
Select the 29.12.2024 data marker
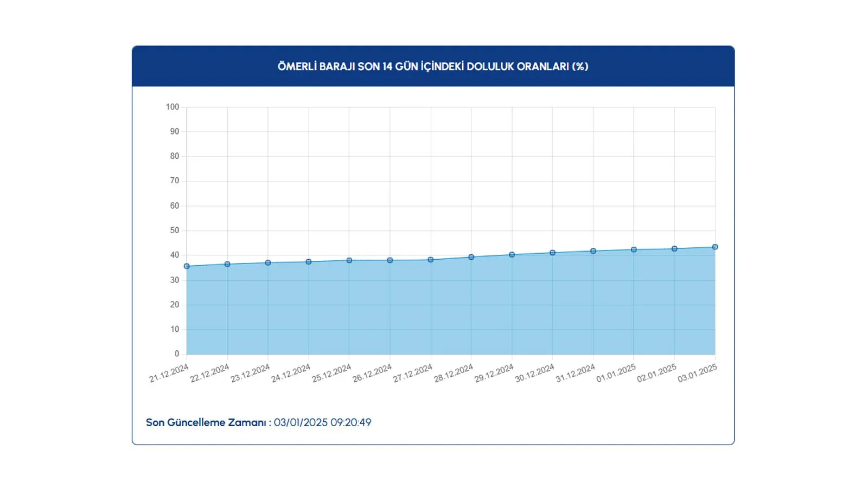tap(512, 255)
